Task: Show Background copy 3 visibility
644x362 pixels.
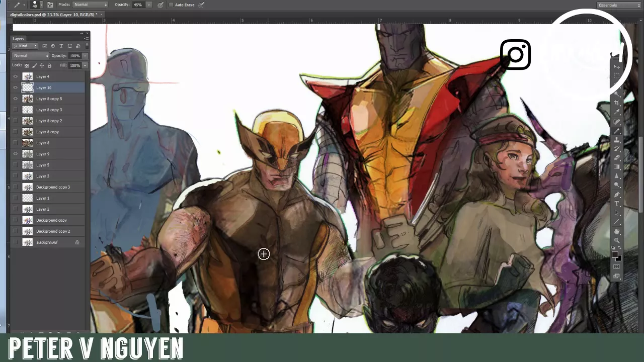Action: (16, 187)
